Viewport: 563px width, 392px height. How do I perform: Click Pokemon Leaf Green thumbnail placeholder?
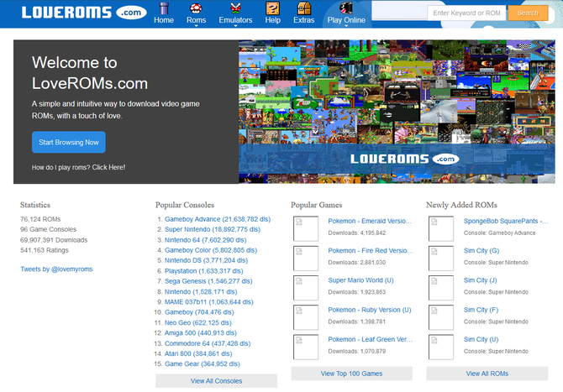306,347
